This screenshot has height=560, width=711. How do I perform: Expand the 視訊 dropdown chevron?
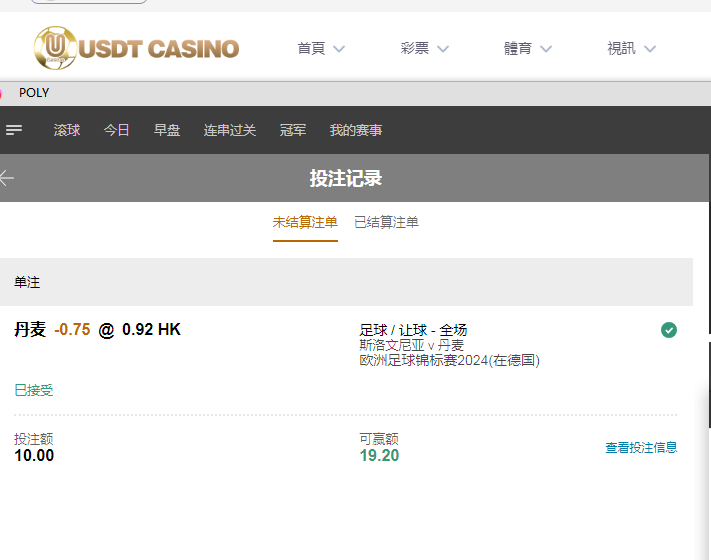click(x=650, y=49)
